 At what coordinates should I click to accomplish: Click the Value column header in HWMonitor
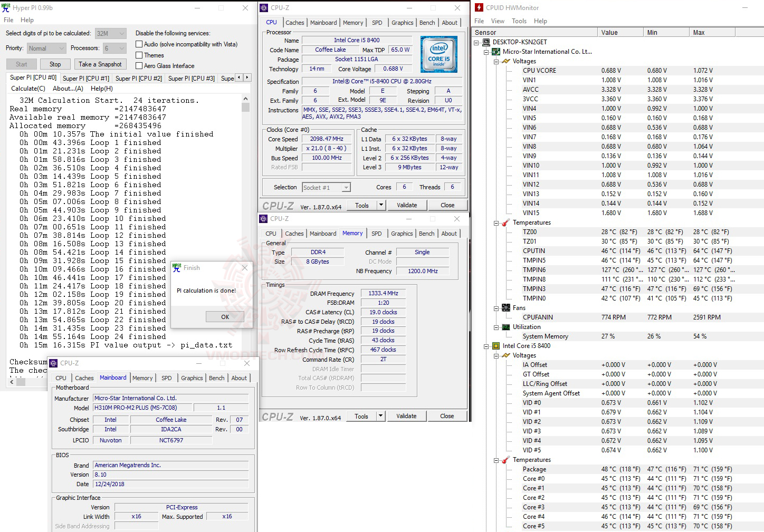(621, 32)
